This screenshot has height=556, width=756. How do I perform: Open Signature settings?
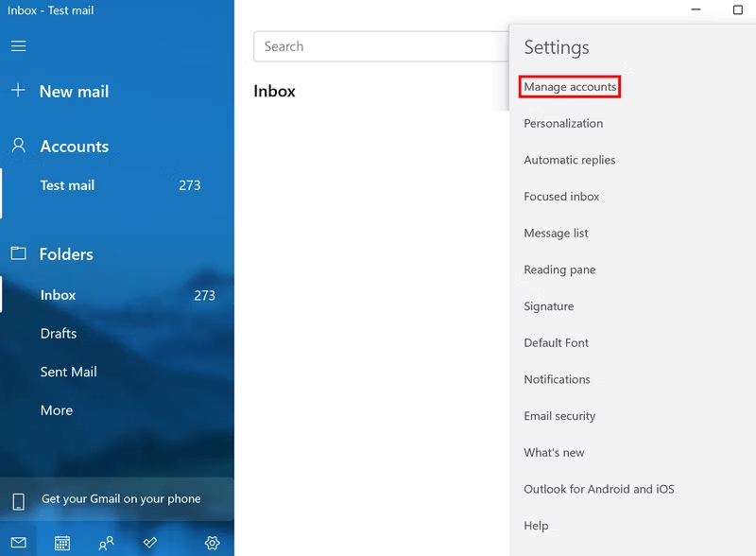coord(549,306)
